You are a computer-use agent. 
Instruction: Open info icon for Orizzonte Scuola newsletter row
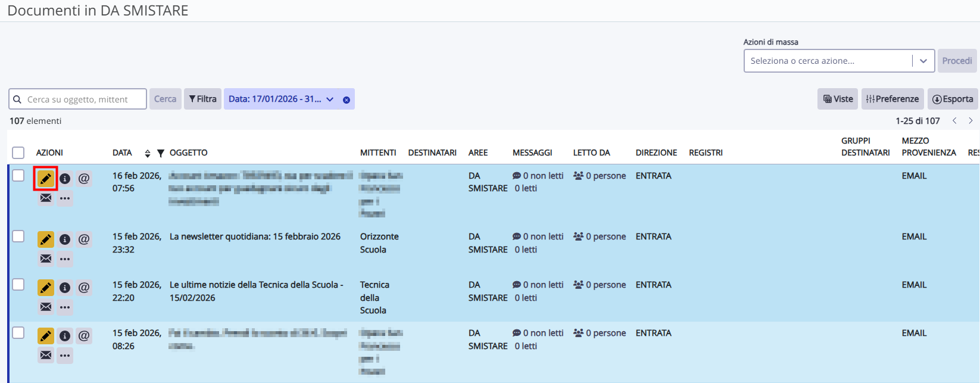click(65, 239)
